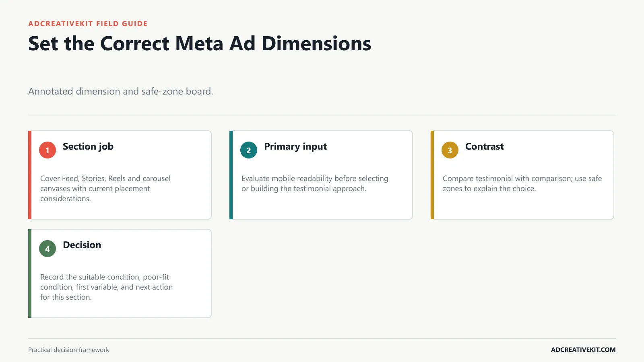Click the title 'Set the Correct Meta Ad Dimensions'
The image size is (644, 362).
click(200, 43)
